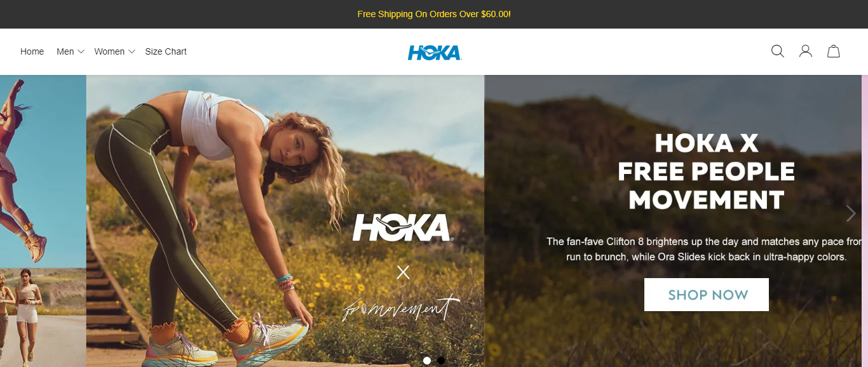Select the first white carousel dot

[427, 361]
